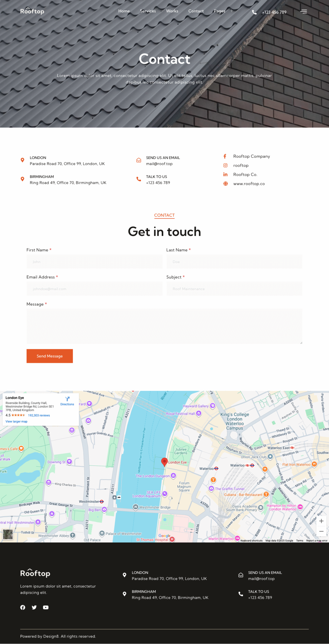
Task: Zoom out on the map
Action: [321, 532]
